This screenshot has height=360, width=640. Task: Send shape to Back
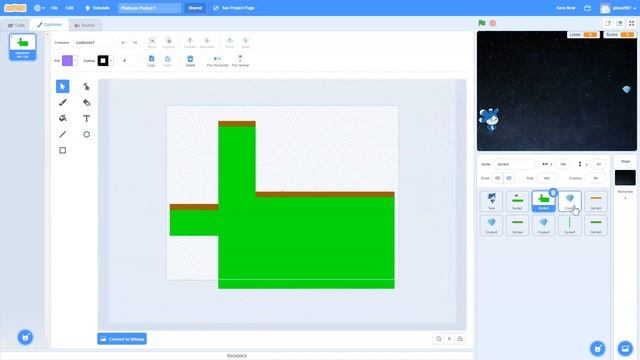coord(245,42)
